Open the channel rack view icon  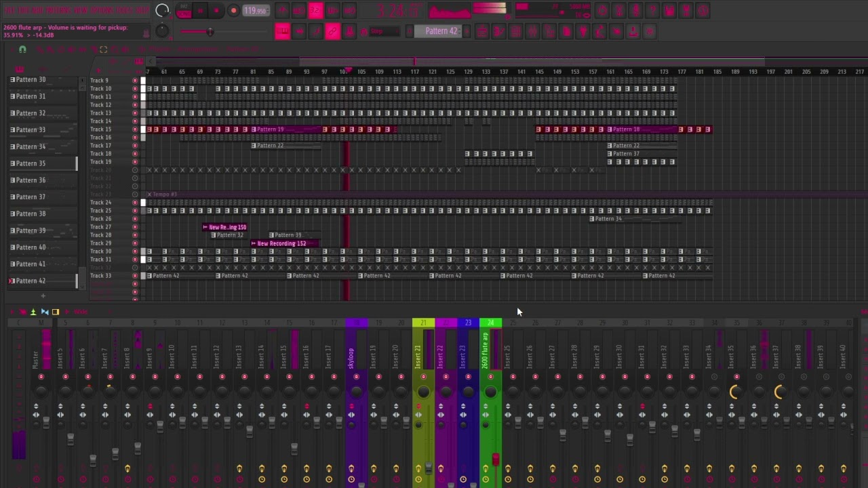515,31
